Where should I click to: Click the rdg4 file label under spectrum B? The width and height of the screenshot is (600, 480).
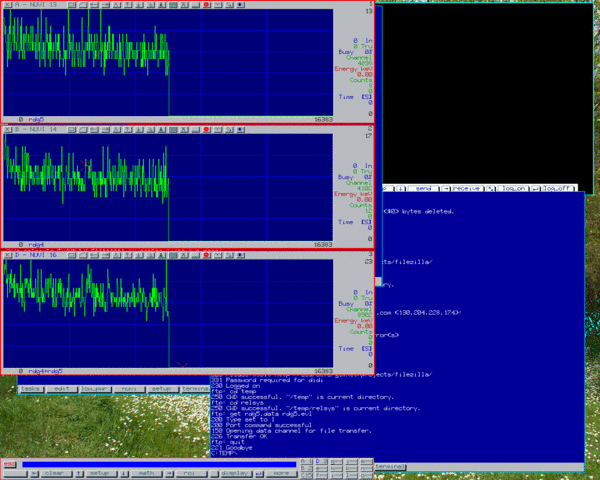36,244
